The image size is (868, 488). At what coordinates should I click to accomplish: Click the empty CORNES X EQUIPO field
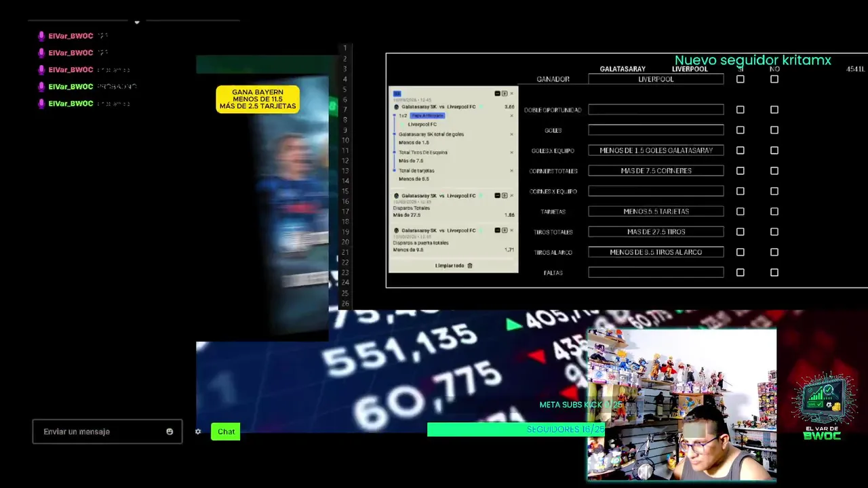[656, 191]
